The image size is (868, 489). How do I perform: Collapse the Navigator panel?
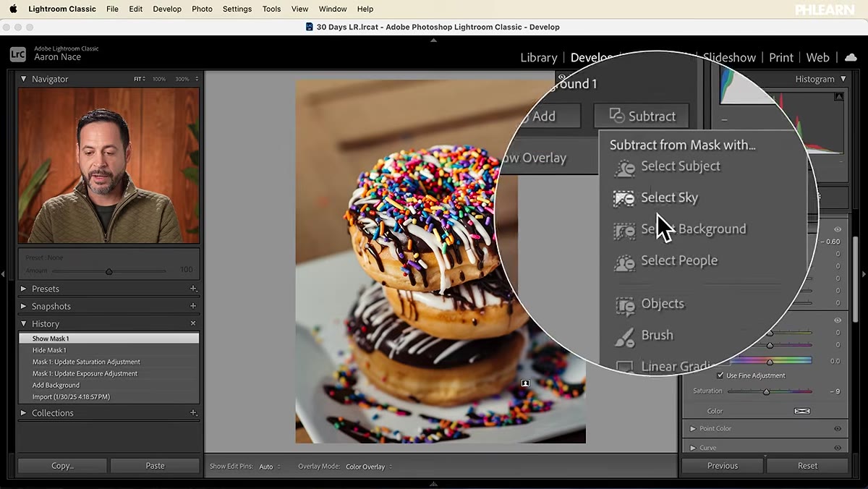point(23,79)
